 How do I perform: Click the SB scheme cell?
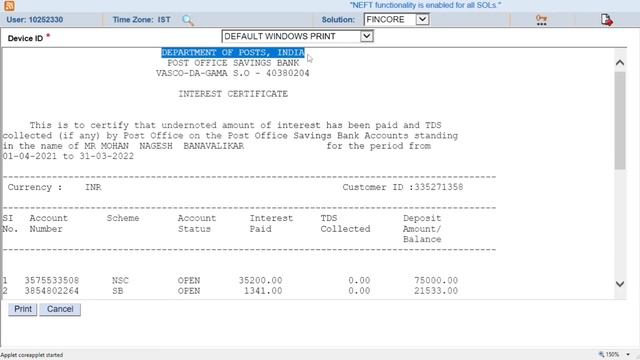[118, 291]
